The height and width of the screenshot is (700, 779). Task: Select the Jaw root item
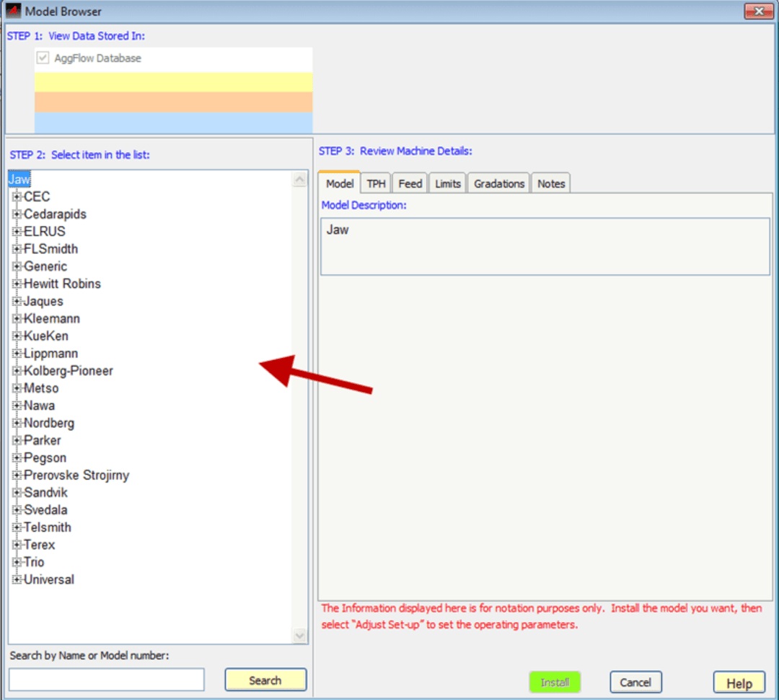(x=19, y=180)
